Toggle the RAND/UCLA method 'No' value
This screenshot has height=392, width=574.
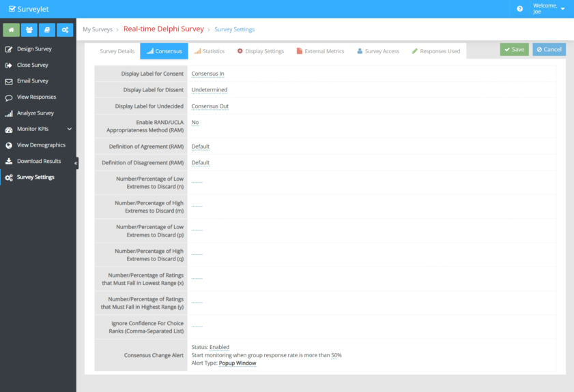[195, 123]
